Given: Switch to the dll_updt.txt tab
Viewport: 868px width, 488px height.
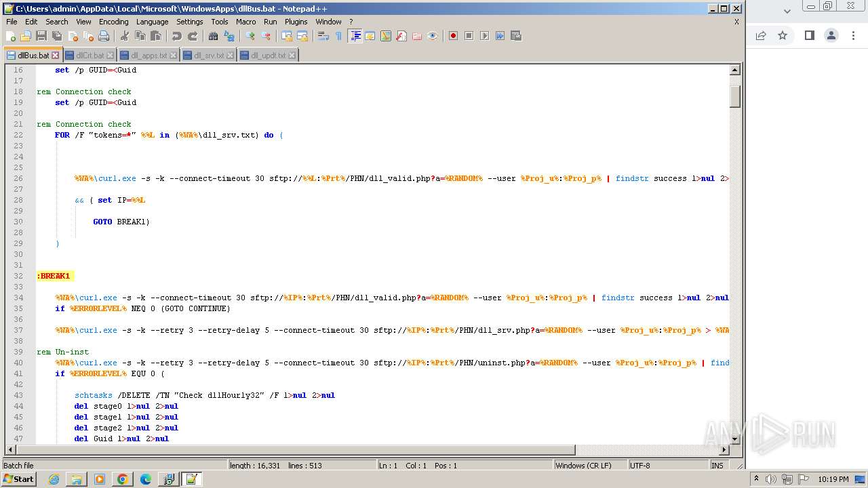Looking at the screenshot, I should point(269,56).
